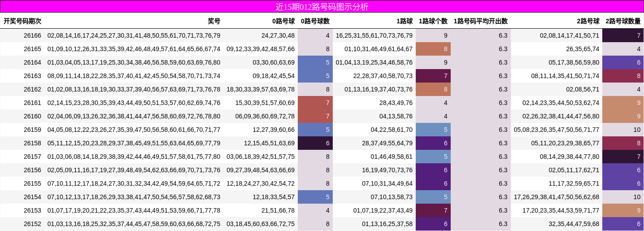Click the title 近15期012路号码图示分析

(x=322, y=7)
